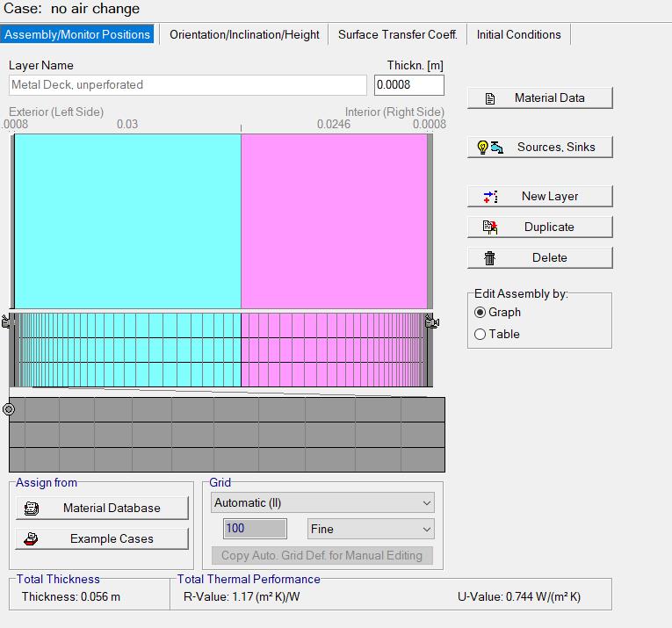The width and height of the screenshot is (672, 628).
Task: Go to the Initial Conditions tab
Action: pos(518,35)
